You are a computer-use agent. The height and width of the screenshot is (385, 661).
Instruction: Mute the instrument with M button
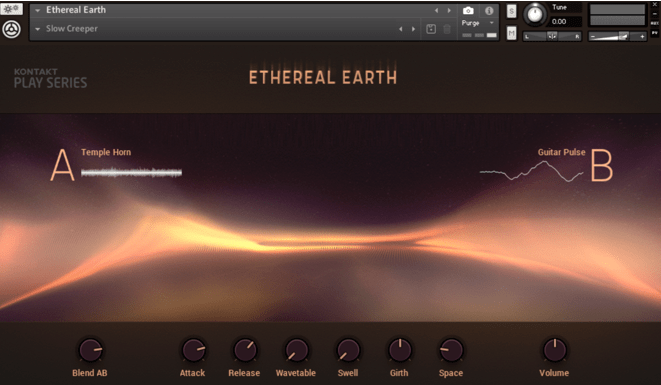pos(511,32)
